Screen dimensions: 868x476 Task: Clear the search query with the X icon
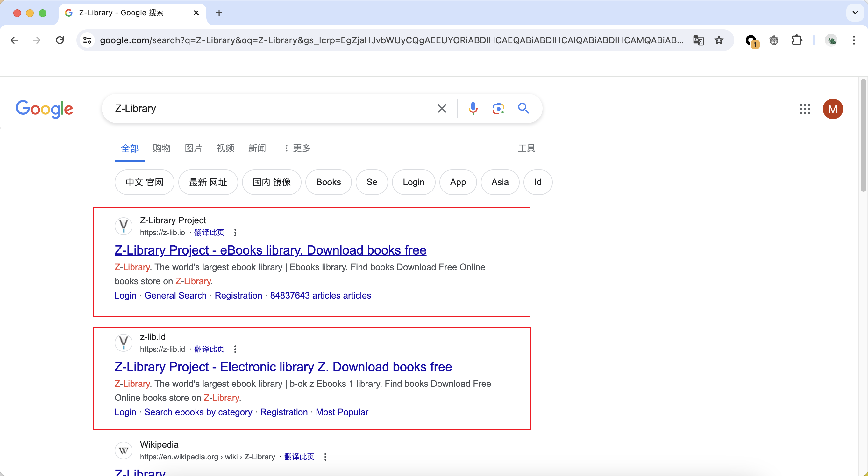441,108
